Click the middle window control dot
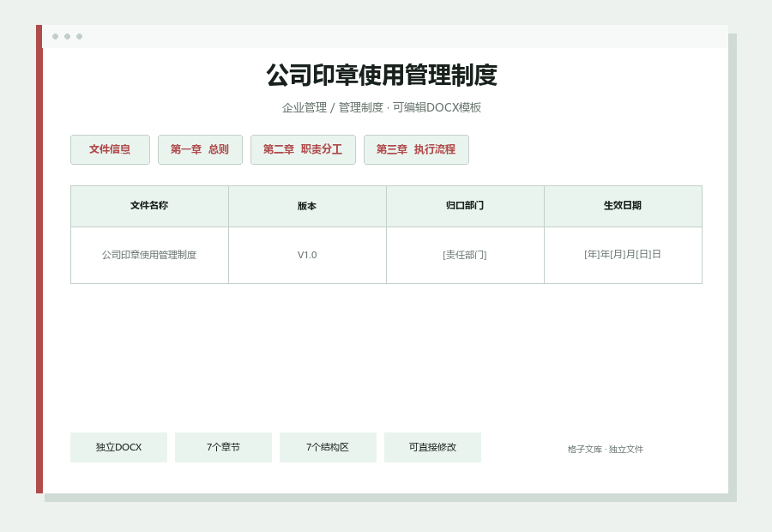This screenshot has width=772, height=532. 68,36
